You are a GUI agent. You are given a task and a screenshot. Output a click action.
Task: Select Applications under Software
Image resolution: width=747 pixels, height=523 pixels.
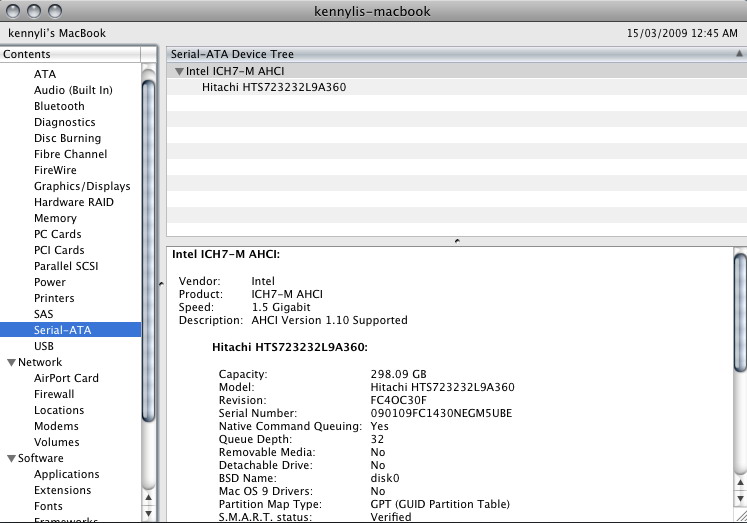click(x=67, y=474)
